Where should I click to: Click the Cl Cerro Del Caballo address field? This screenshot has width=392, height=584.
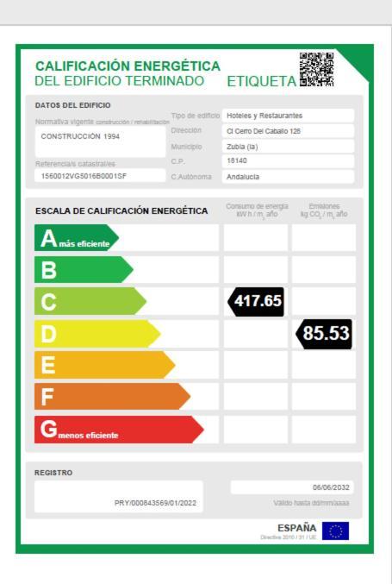click(x=288, y=131)
